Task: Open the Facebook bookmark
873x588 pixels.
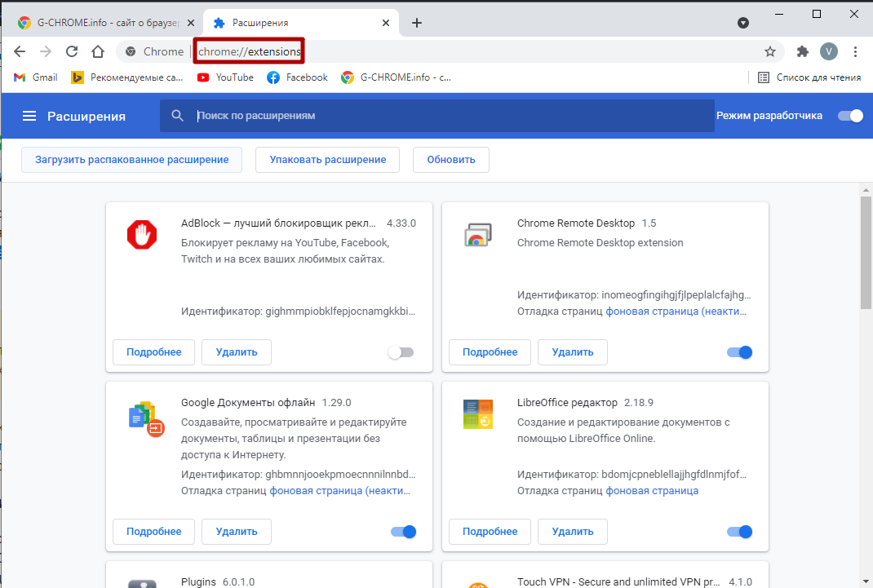Action: coord(297,77)
